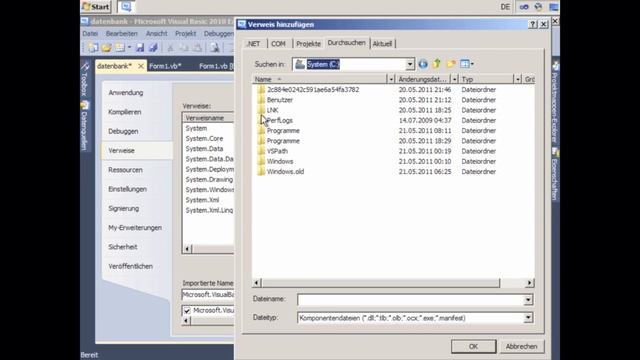Open the Views menu icon in dialog
This screenshot has width=640, height=360.
(467, 64)
